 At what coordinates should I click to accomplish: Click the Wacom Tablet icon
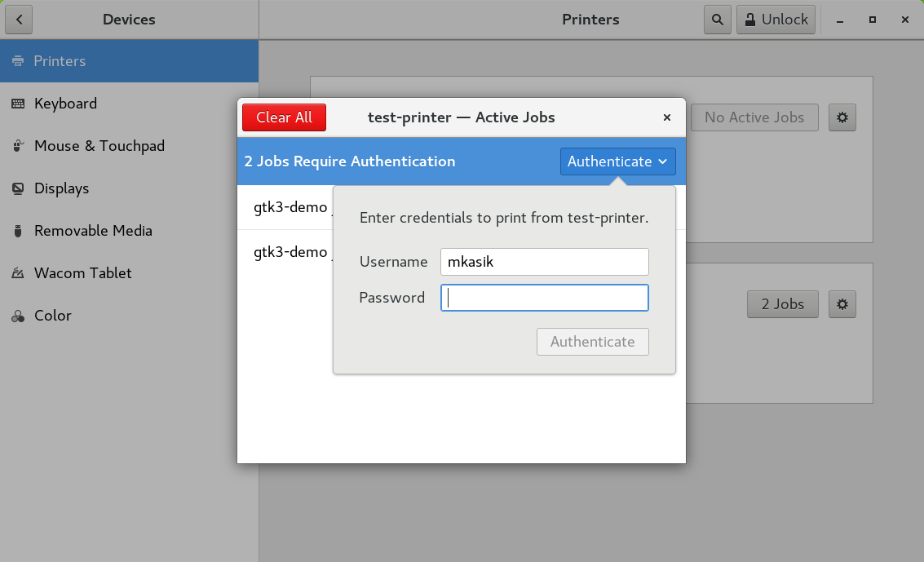(x=18, y=273)
